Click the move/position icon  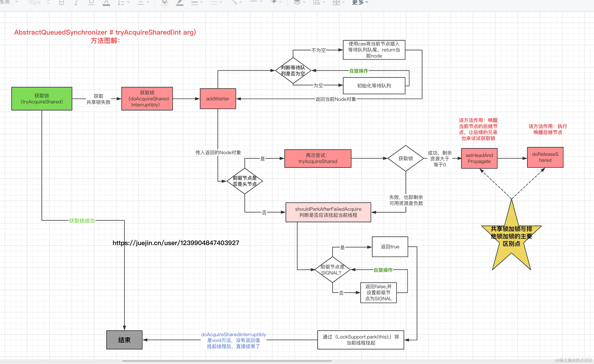[x=336, y=2]
